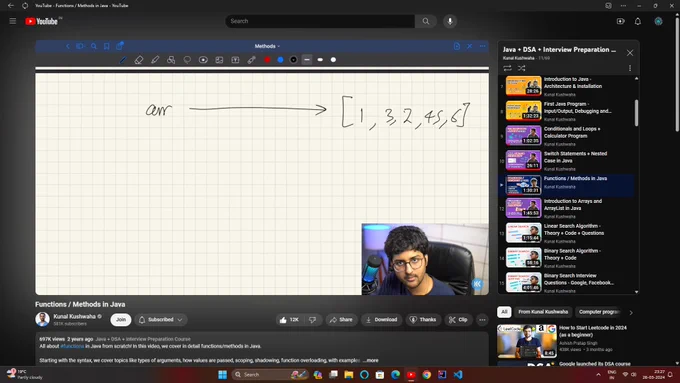Start voice search with the microphone

(x=450, y=21)
